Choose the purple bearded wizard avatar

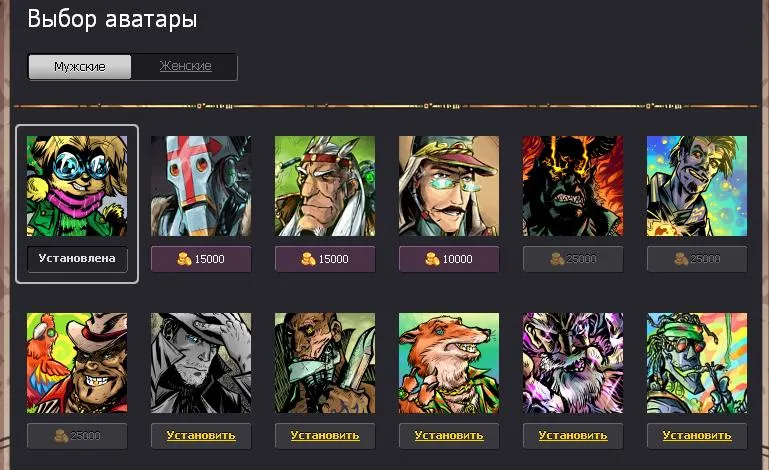573,363
